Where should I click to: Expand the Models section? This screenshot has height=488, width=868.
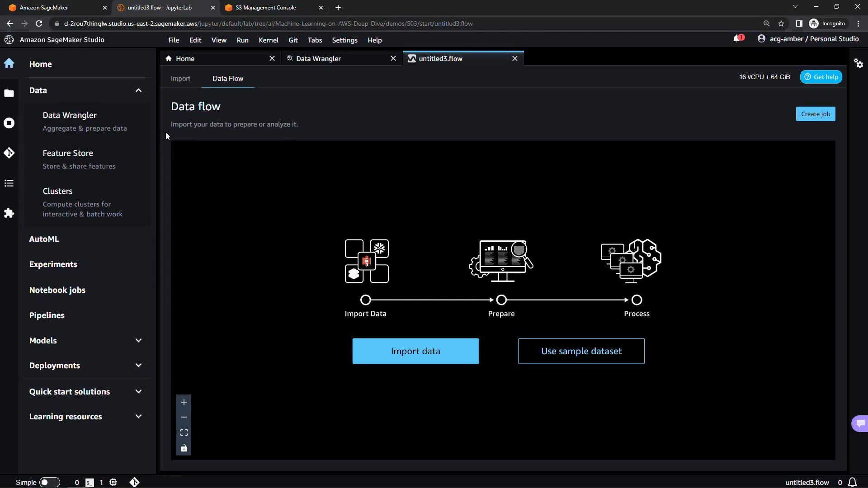pos(138,341)
